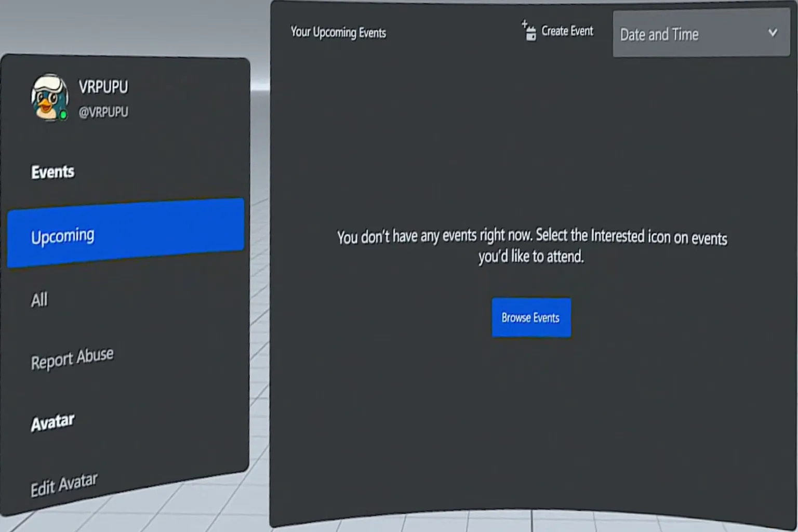The height and width of the screenshot is (532, 798).
Task: Click the VRPUPU penguin profile picture
Action: coord(49,97)
